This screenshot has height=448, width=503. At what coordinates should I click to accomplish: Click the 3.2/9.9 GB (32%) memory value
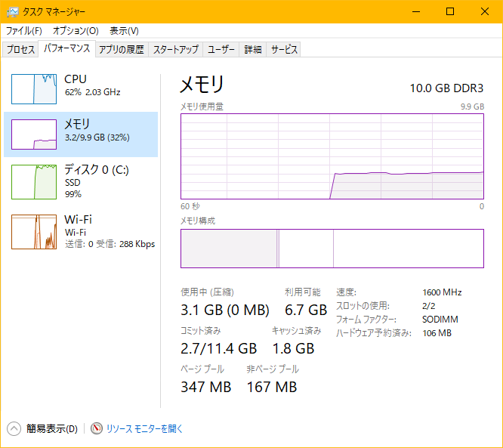click(x=97, y=137)
